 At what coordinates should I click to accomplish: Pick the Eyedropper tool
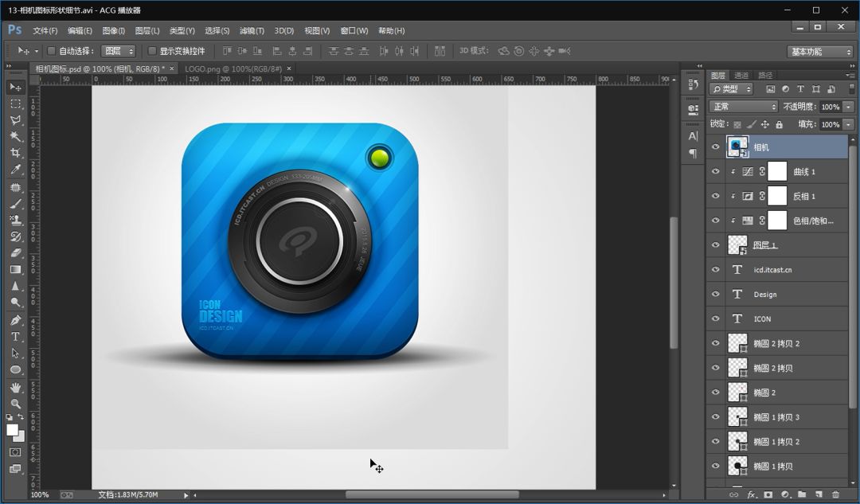[x=15, y=170]
